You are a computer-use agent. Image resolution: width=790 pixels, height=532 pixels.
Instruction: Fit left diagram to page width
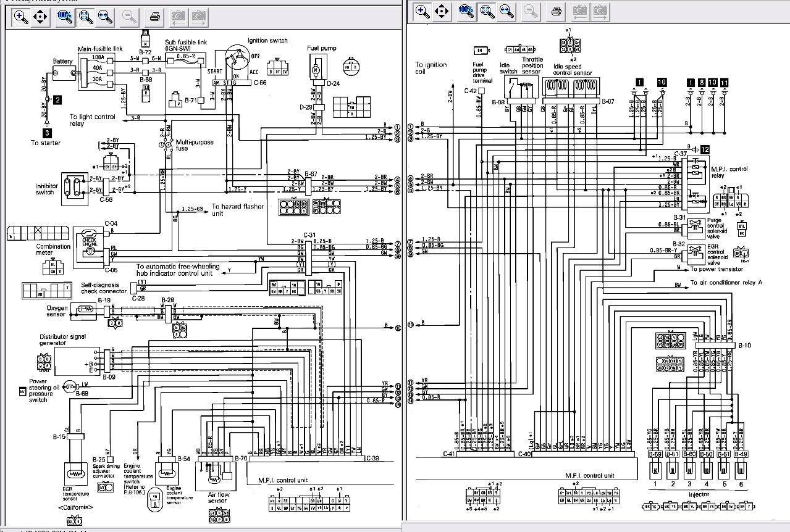point(105,17)
